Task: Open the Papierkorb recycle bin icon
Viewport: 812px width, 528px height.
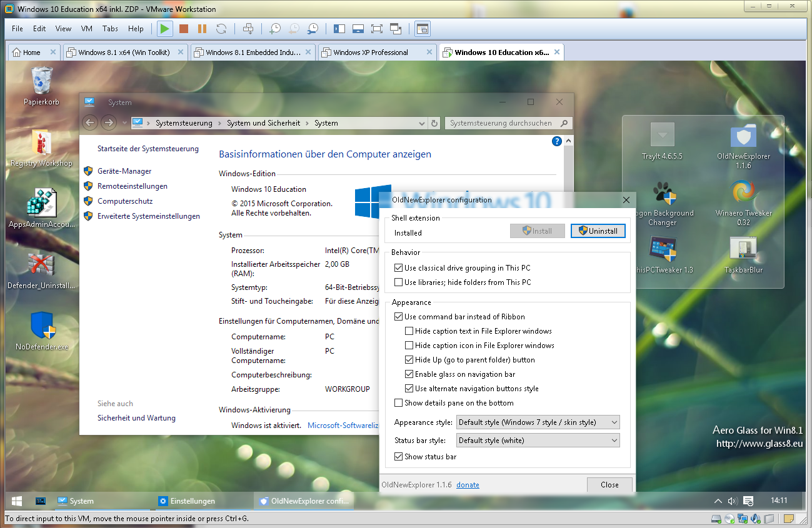Action: tap(42, 81)
